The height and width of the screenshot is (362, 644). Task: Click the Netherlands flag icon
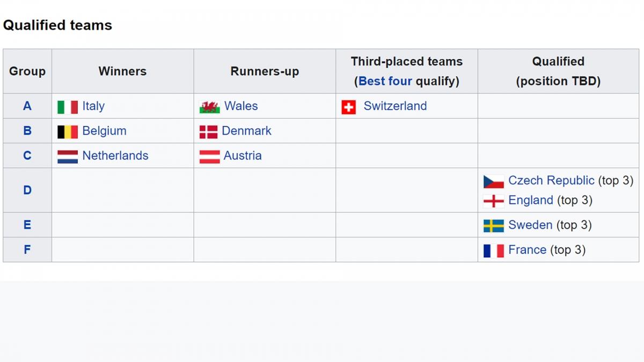[68, 157]
